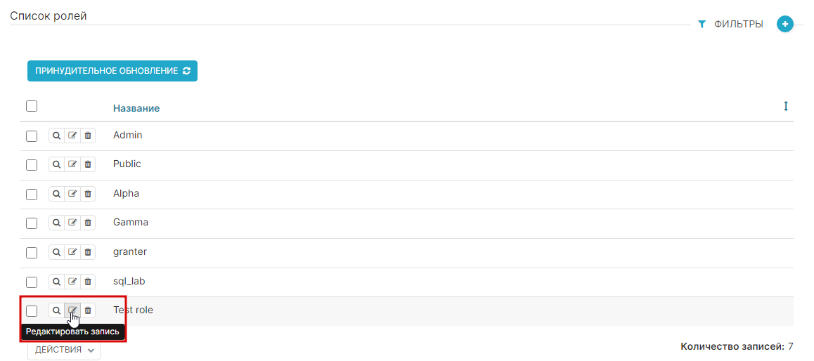
Task: Open the ДЕЙСТВИЯ dropdown menu
Action: (64, 350)
